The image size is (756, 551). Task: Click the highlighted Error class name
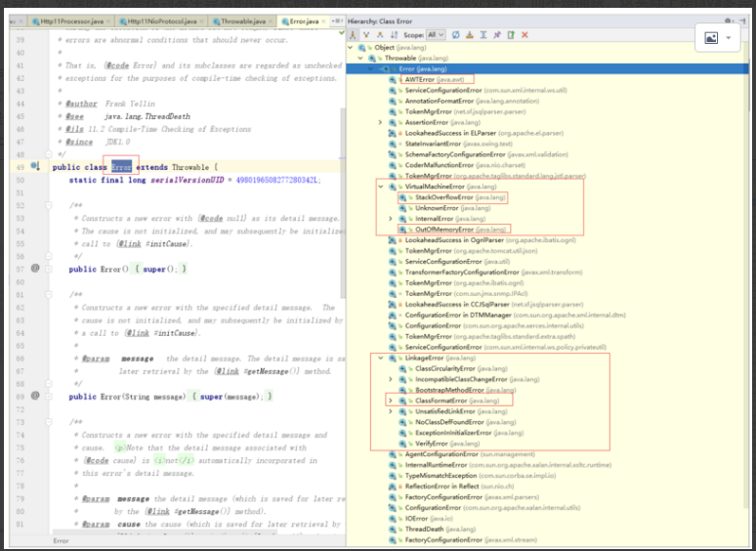click(x=121, y=167)
